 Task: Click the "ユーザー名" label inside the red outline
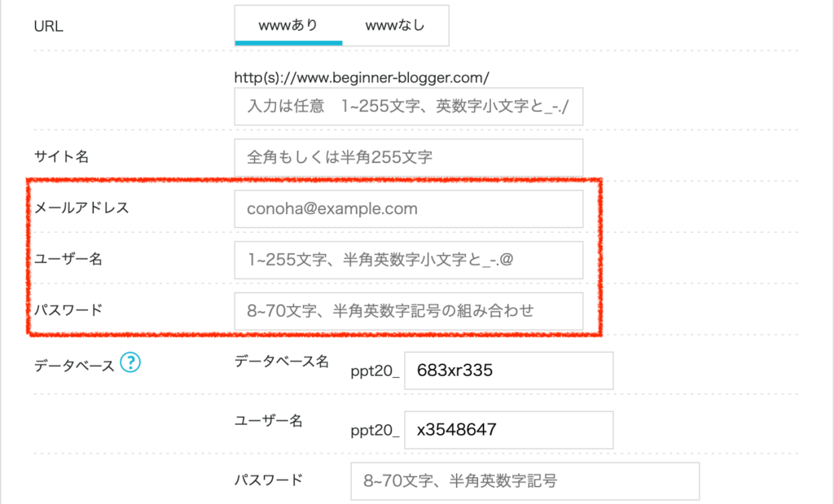coord(68,259)
